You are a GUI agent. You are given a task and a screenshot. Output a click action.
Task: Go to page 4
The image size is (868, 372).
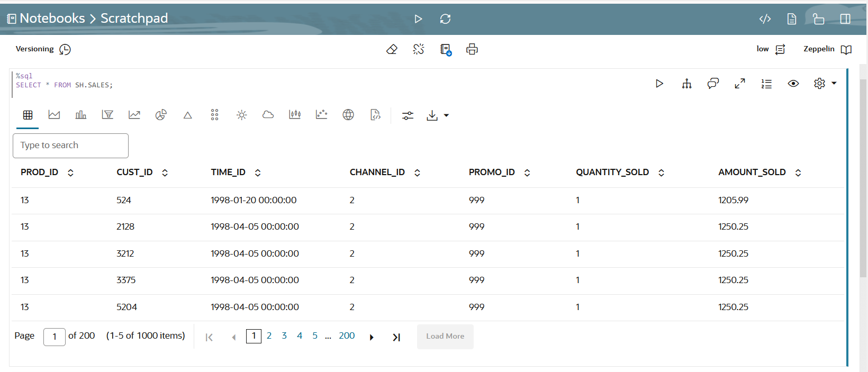(300, 336)
